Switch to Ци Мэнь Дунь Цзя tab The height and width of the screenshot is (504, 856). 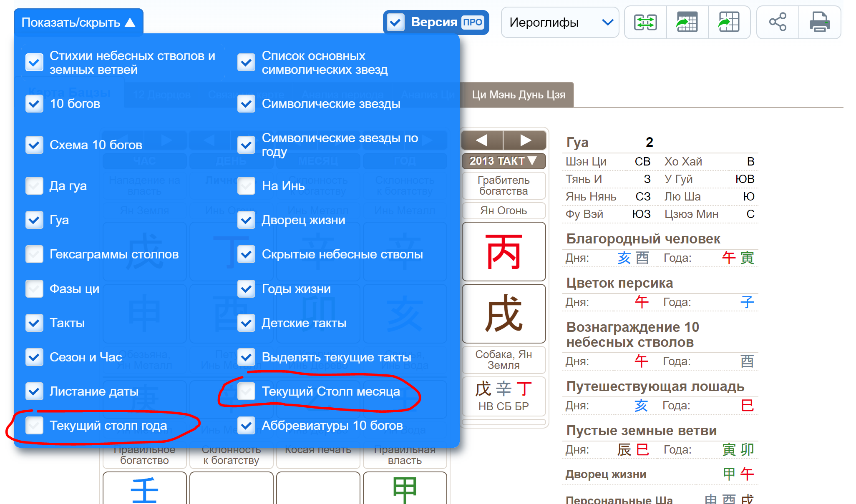click(x=518, y=95)
